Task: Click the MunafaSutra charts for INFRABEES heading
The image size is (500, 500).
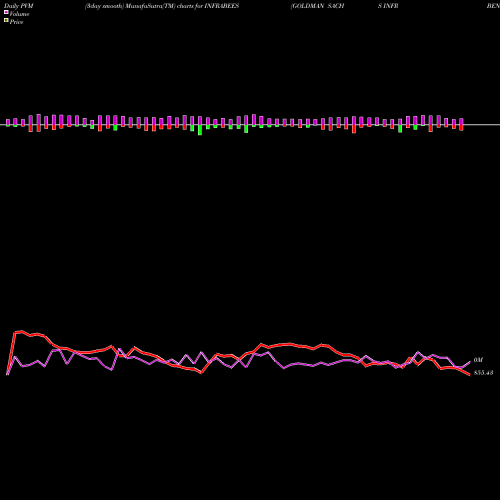Action: [162, 6]
